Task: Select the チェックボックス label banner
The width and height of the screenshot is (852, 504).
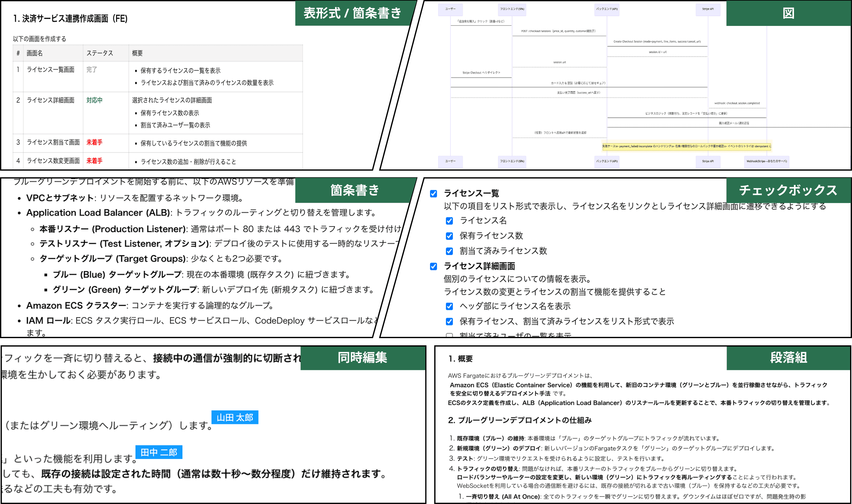Action: (788, 190)
